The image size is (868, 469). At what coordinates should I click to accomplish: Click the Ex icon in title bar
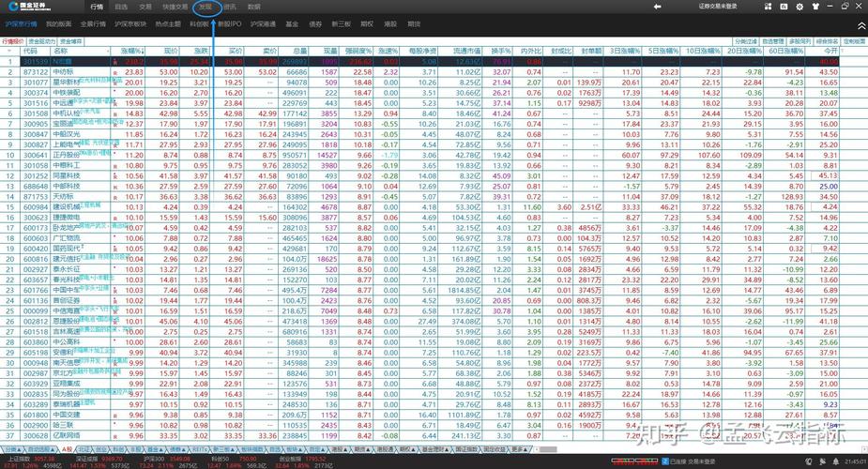coord(784,7)
